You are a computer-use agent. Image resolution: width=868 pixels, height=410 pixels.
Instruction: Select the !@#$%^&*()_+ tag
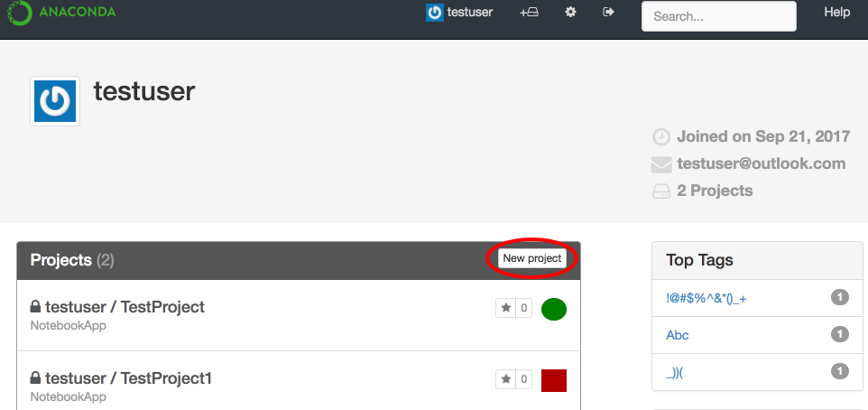click(x=706, y=298)
